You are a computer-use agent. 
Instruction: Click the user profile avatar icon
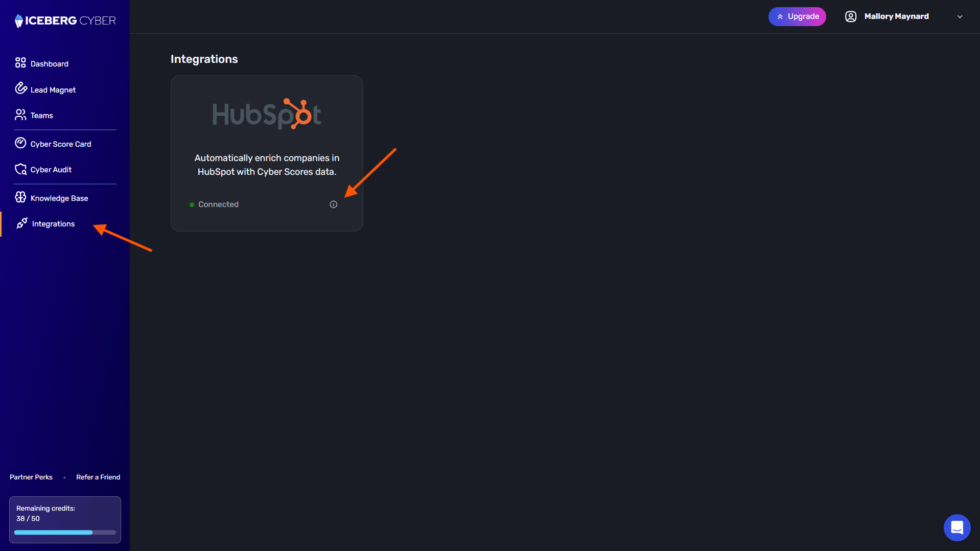(x=851, y=16)
